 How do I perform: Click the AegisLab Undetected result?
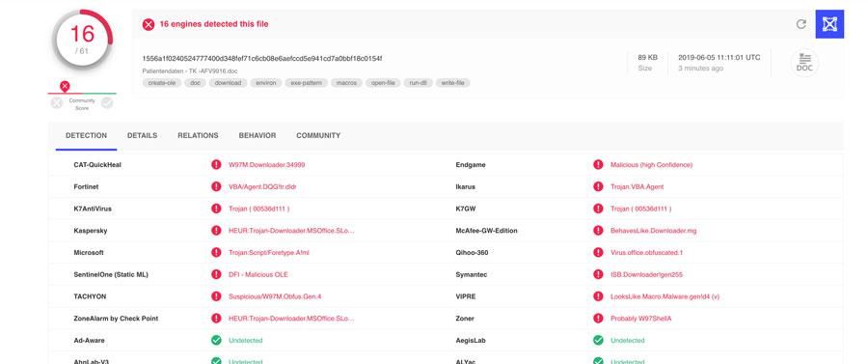coord(627,340)
